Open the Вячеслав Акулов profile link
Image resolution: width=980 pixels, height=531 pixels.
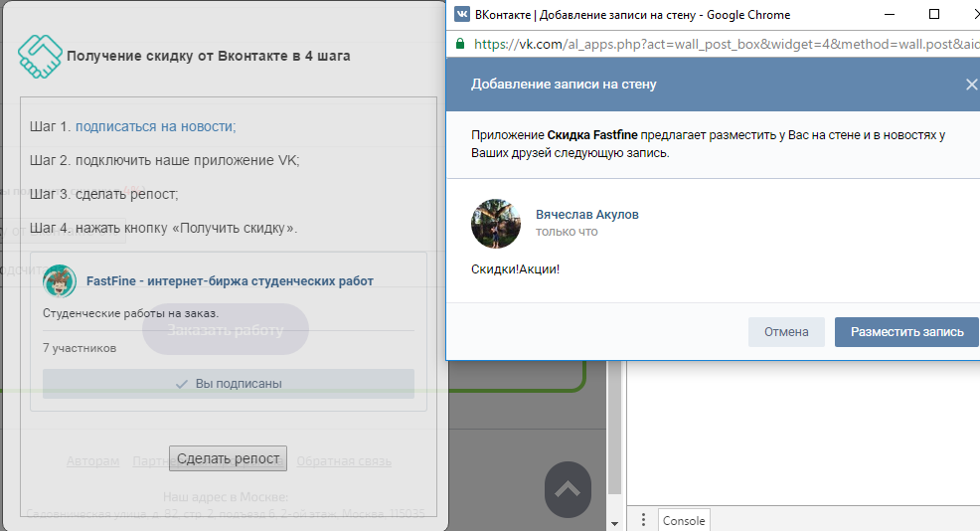coord(586,214)
